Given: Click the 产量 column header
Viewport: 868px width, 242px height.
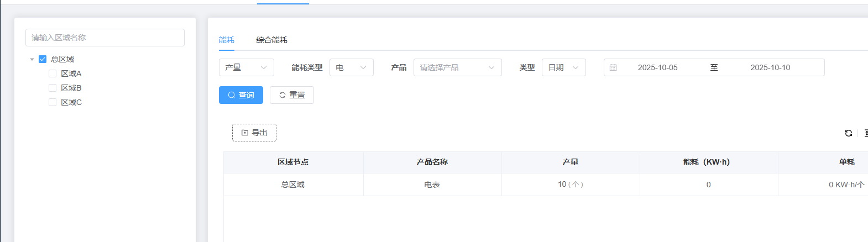Looking at the screenshot, I should point(571,162).
